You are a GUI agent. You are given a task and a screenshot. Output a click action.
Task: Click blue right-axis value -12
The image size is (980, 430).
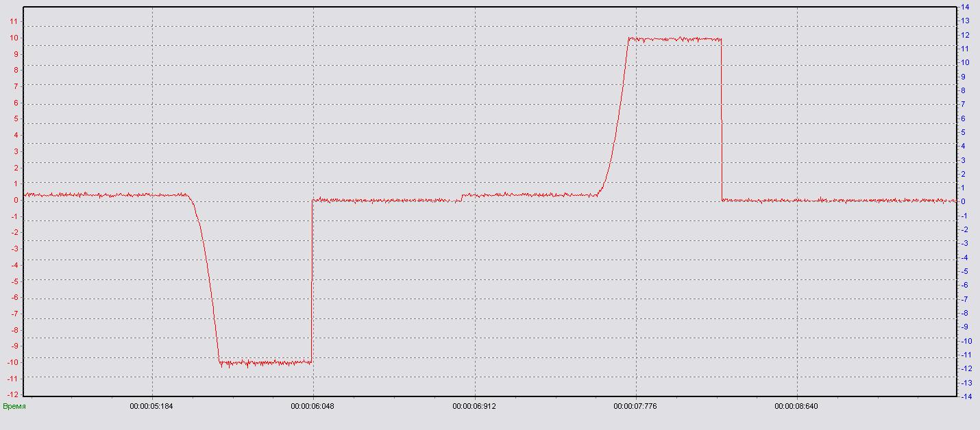966,368
